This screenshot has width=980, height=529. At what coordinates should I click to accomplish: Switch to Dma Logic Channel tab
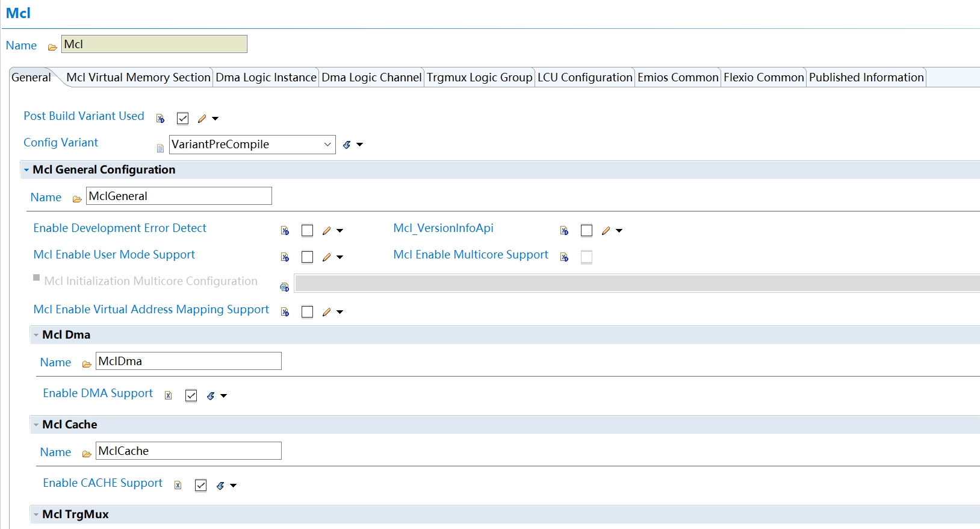pyautogui.click(x=371, y=78)
